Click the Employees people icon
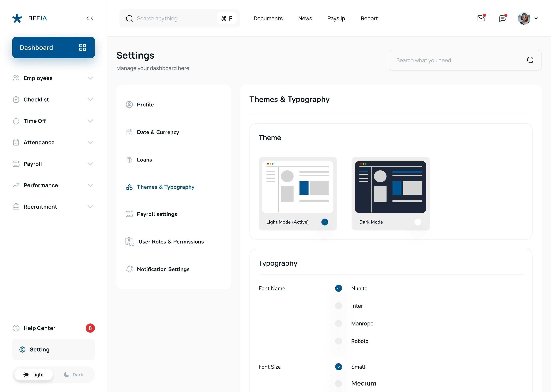This screenshot has width=551, height=392. click(x=16, y=78)
